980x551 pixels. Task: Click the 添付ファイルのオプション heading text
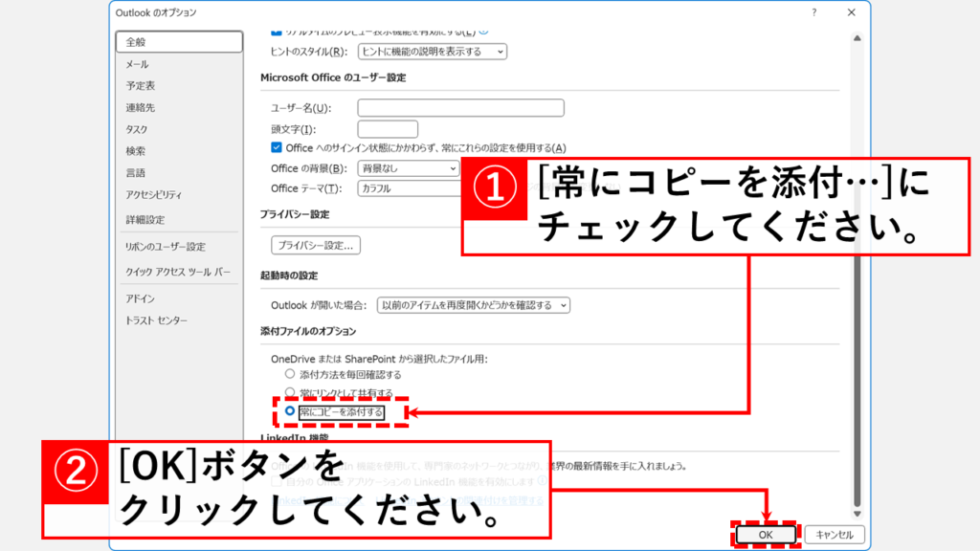coord(308,331)
